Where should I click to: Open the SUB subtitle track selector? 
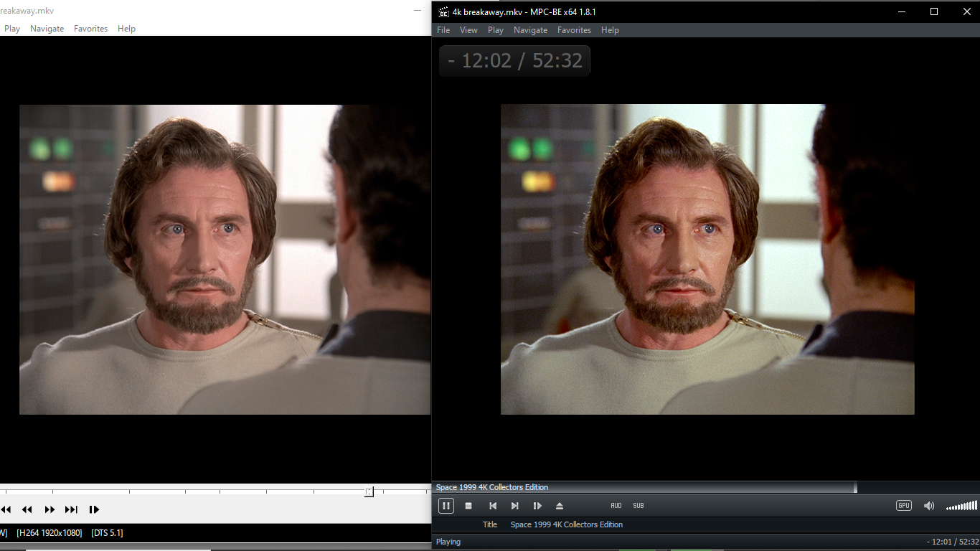[x=639, y=506]
